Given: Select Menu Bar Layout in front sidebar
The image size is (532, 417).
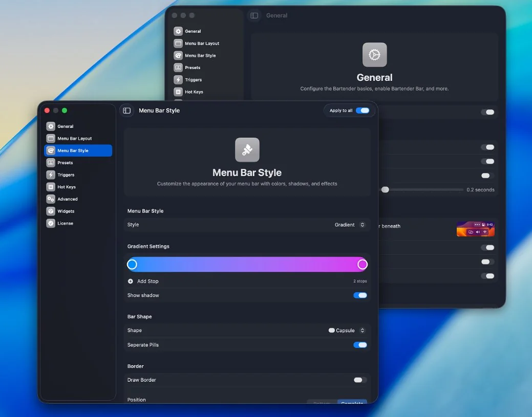Looking at the screenshot, I should 78,138.
